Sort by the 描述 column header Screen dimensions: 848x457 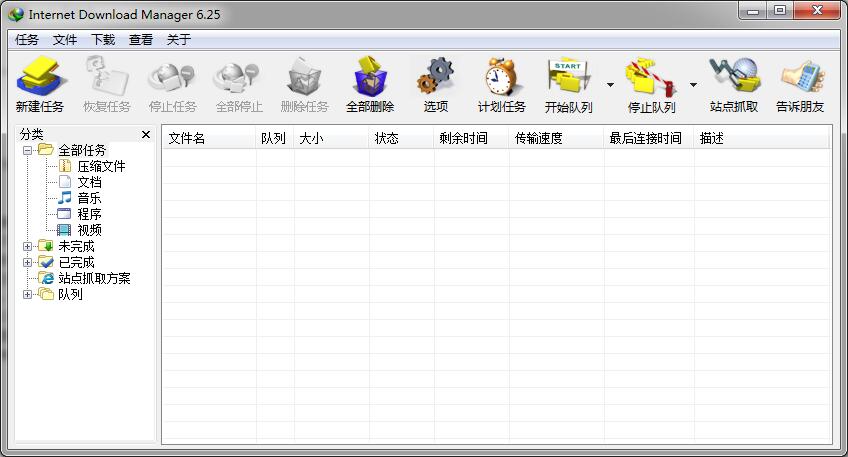[761, 138]
